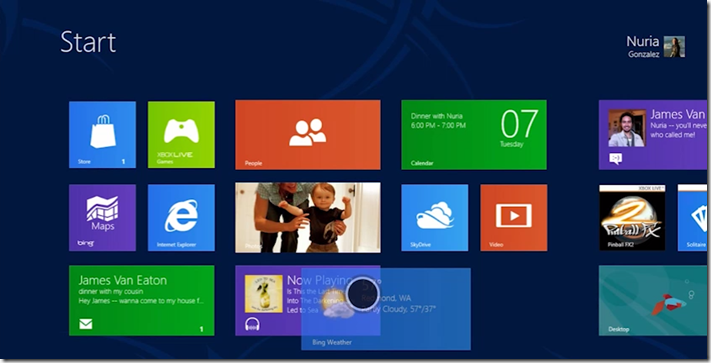Open the Store tile

(102, 135)
